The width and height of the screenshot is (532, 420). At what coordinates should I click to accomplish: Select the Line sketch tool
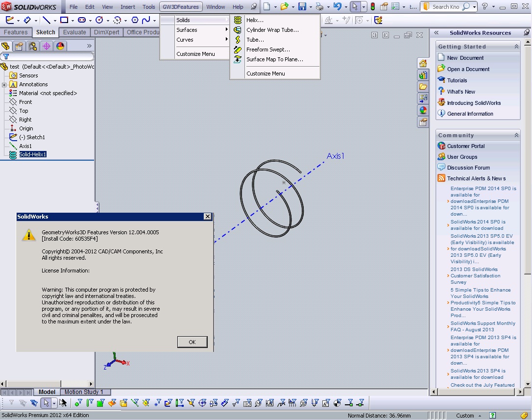[46, 21]
